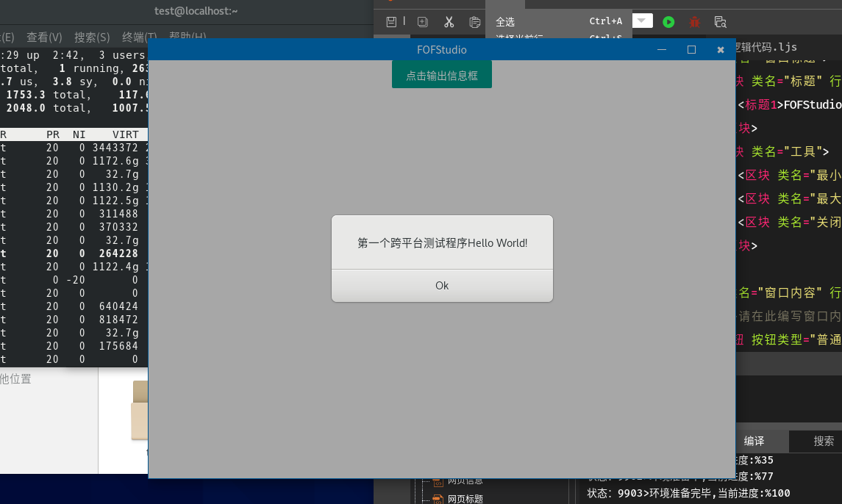842x504 pixels.
Task: Click the paste clipboard icon in IDE toolbar
Action: coord(475,22)
